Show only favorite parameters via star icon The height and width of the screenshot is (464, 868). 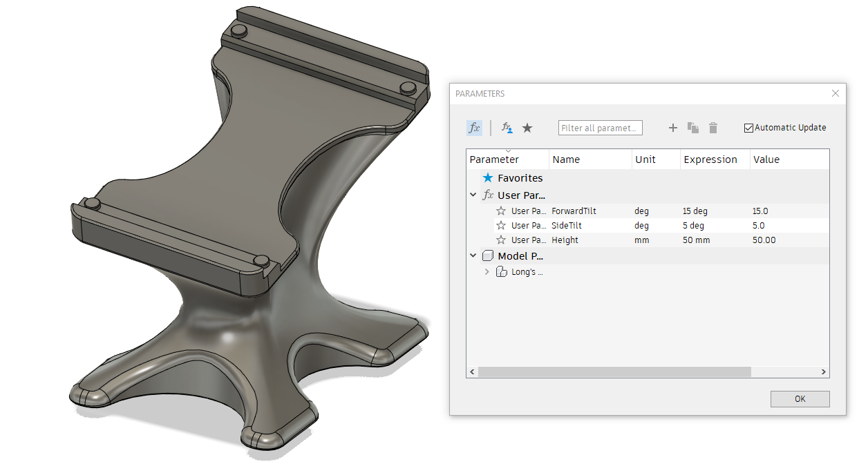(x=527, y=128)
